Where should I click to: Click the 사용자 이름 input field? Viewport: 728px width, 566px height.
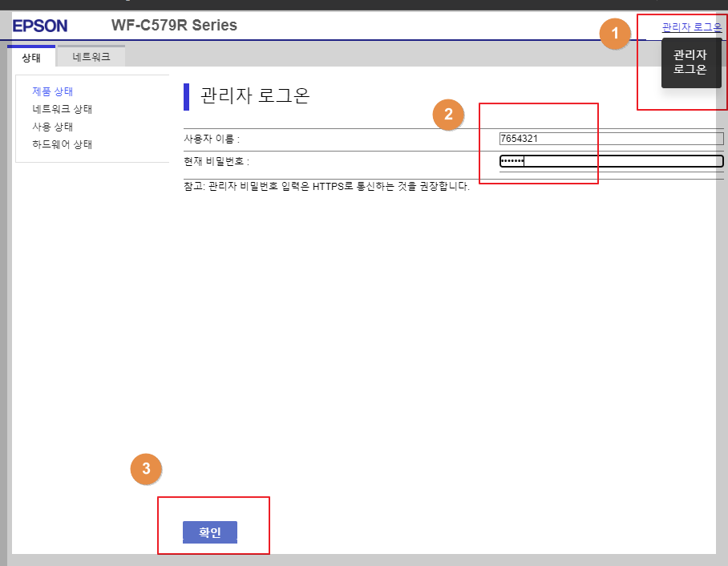coord(612,139)
